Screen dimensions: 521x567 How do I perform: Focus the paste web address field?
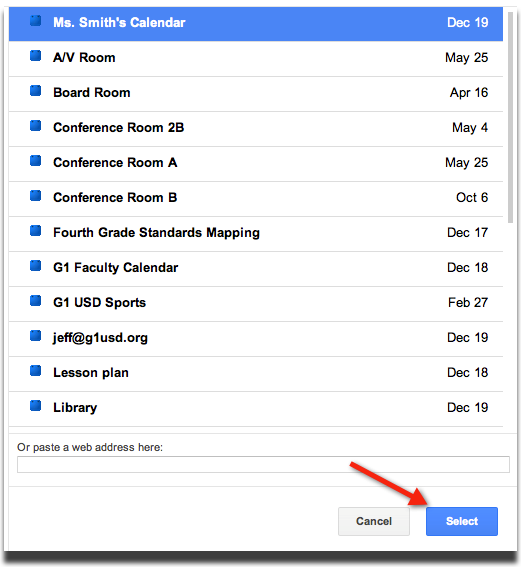pyautogui.click(x=263, y=464)
